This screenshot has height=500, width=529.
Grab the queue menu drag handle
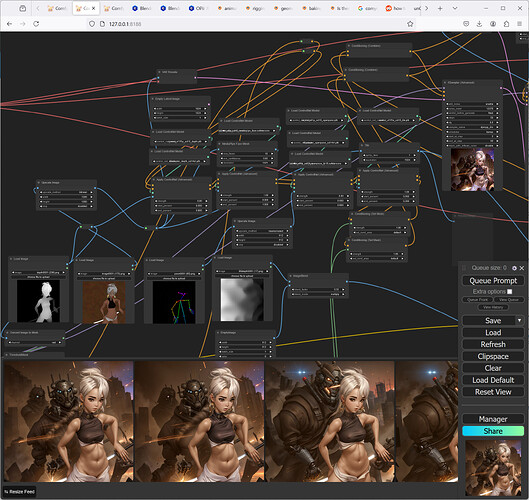click(x=464, y=268)
